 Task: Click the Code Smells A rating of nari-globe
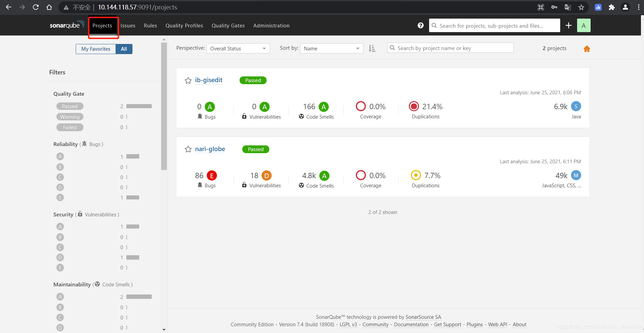coord(324,175)
